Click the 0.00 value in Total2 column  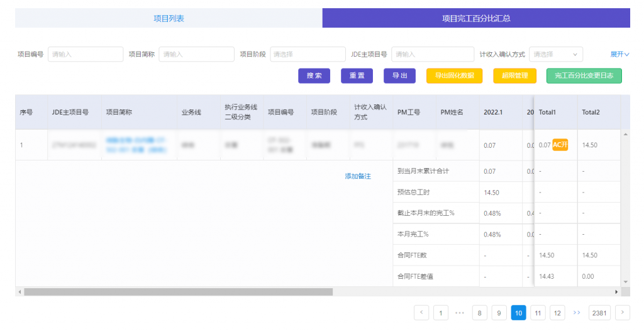tap(588, 276)
